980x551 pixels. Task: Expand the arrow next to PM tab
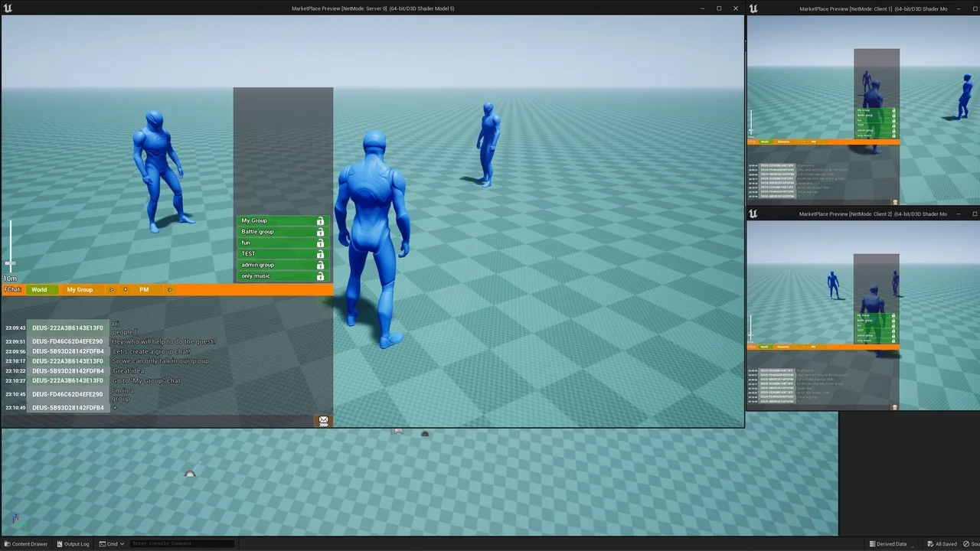point(169,290)
